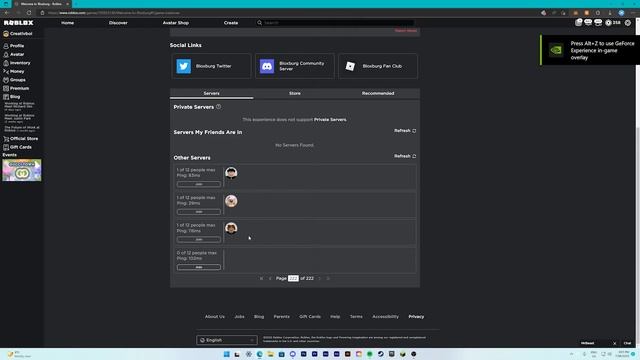Open the Jobs footer link
The image size is (640, 360).
[239, 317]
